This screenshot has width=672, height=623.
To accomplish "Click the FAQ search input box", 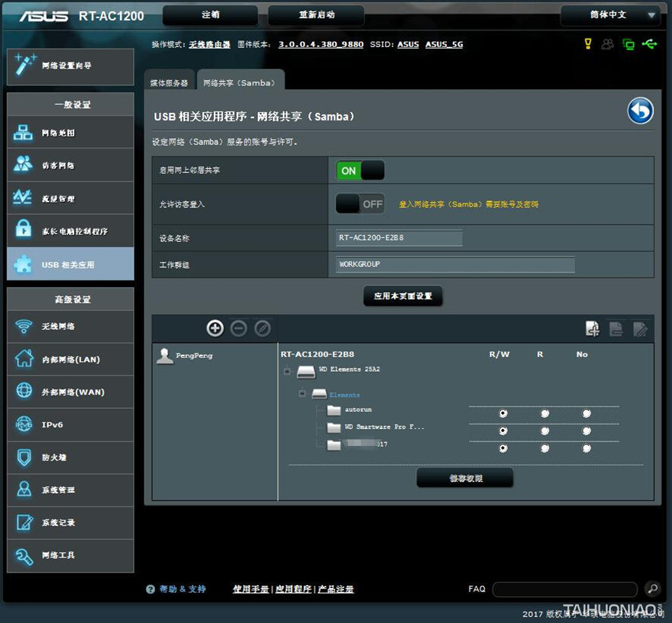I will click(x=565, y=589).
